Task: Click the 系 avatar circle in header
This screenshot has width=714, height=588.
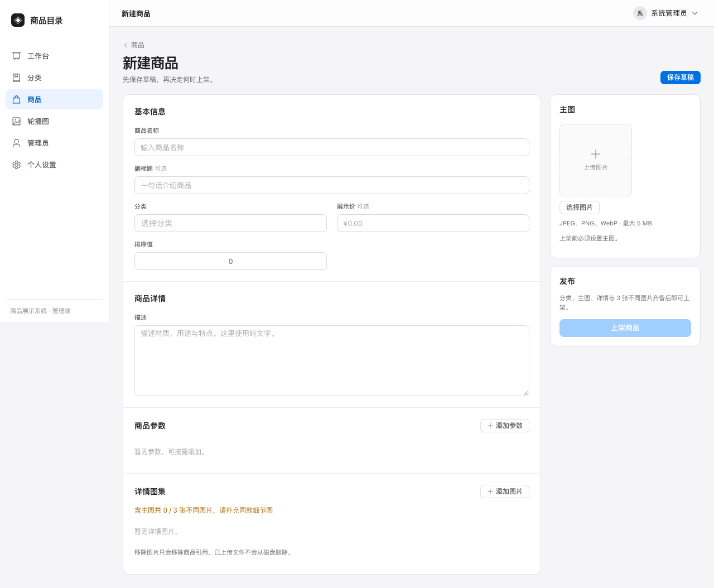Action: [x=640, y=13]
